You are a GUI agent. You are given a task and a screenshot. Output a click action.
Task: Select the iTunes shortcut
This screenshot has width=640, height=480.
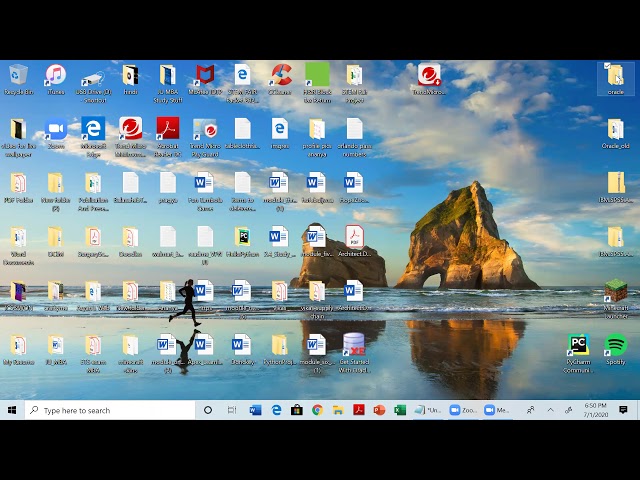(56, 79)
